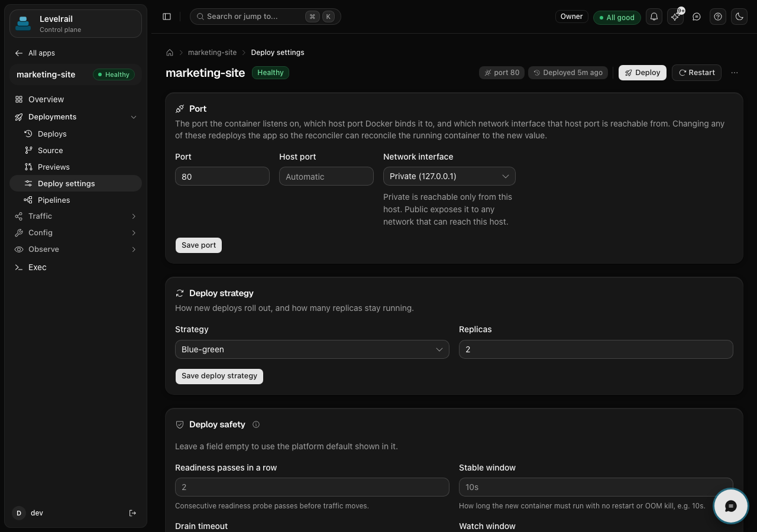Screen dimensions: 757x532
Task: Open the AI sparkle assistant icon
Action: pyautogui.click(x=675, y=17)
